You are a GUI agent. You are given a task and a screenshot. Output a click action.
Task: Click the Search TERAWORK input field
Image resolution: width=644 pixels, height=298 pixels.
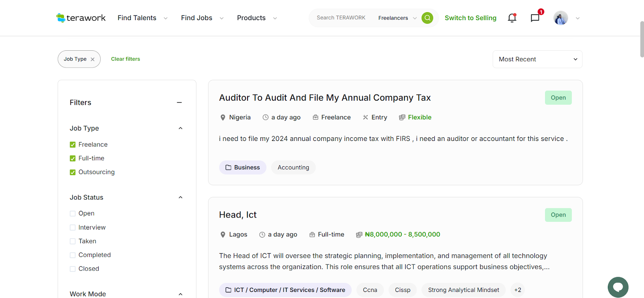[x=341, y=18]
